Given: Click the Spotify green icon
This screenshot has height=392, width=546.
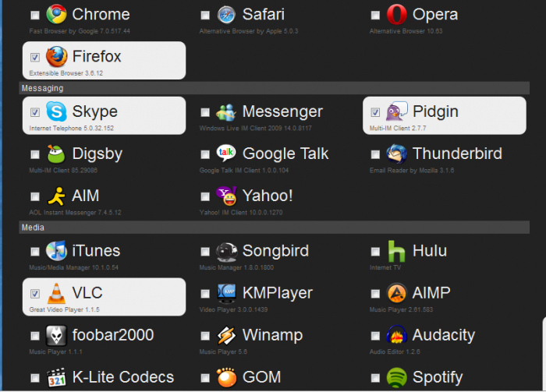Looking at the screenshot, I should coord(396,377).
